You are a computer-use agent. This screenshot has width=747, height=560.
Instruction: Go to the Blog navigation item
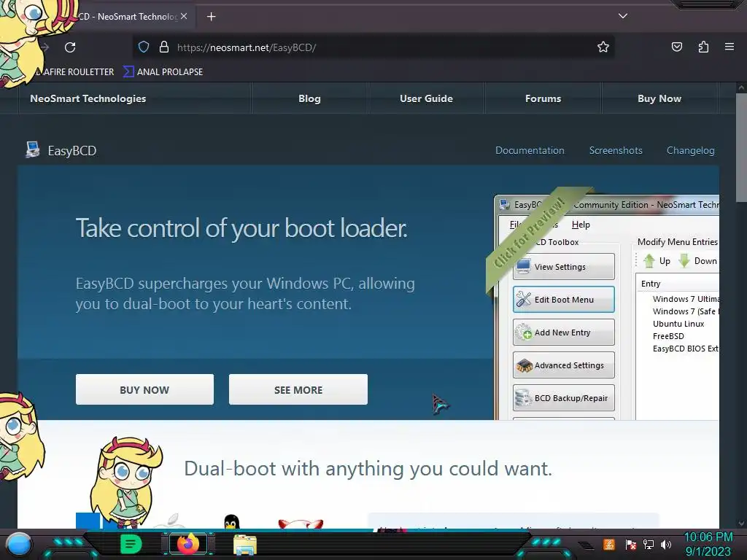pyautogui.click(x=309, y=98)
